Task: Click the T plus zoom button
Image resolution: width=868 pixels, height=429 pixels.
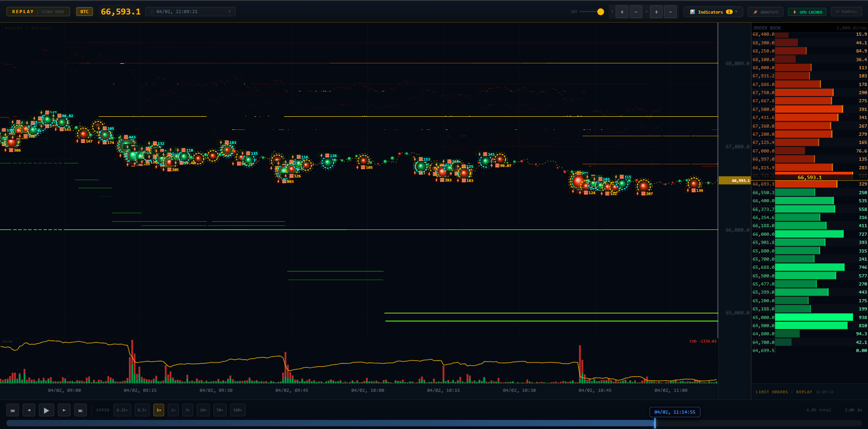Action: click(622, 12)
